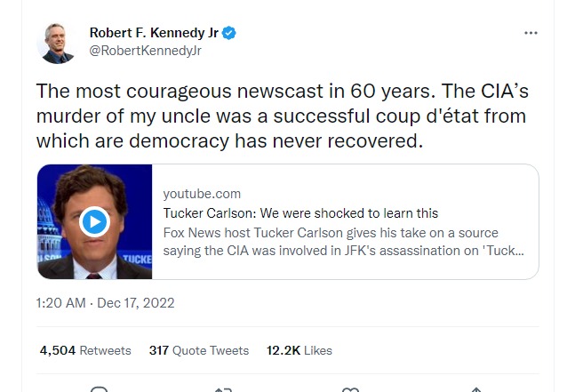Viewport: 575px width, 392px height.
Task: Open the 1:20 AM · Dec 17, 2022 timestamp
Action: 106,303
